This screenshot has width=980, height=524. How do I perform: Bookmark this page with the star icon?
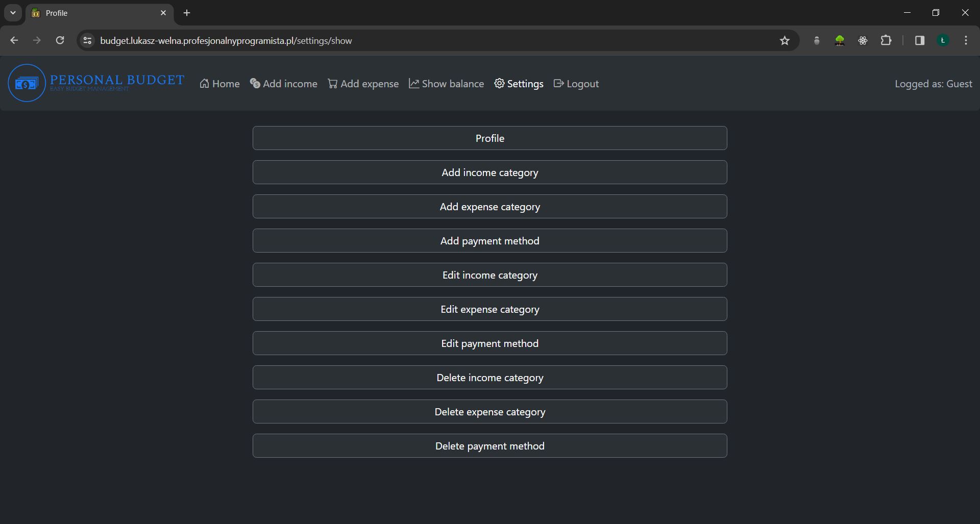[785, 40]
